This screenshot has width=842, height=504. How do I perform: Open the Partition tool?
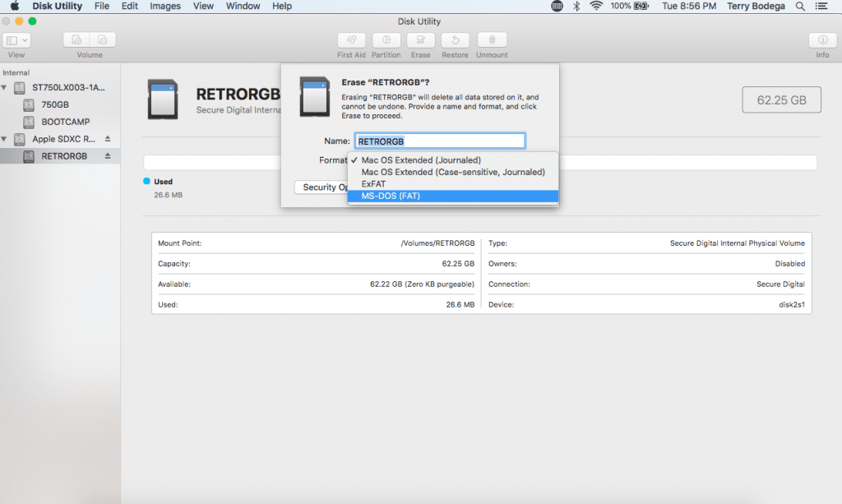386,39
